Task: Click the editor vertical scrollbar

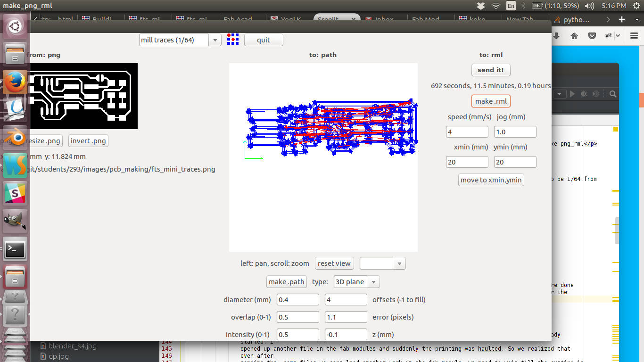Action: pyautogui.click(x=618, y=230)
